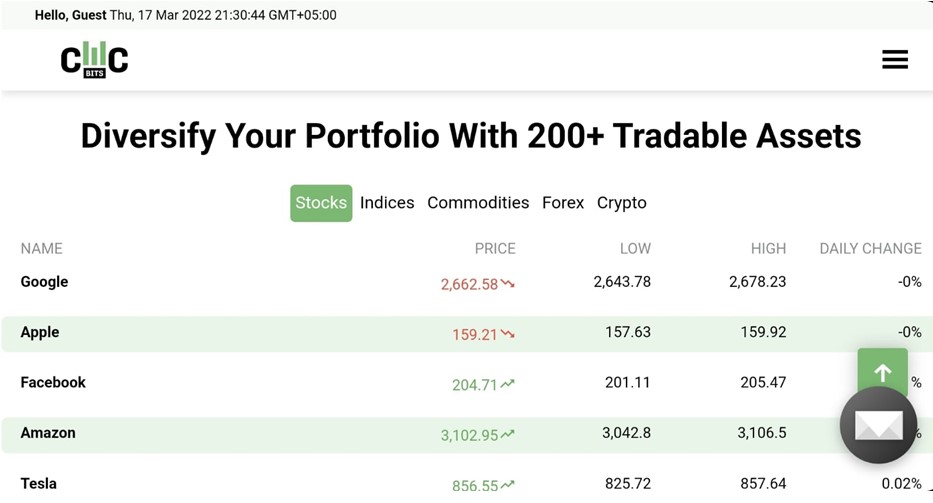
Task: Open the Crypto tab
Action: pos(622,203)
